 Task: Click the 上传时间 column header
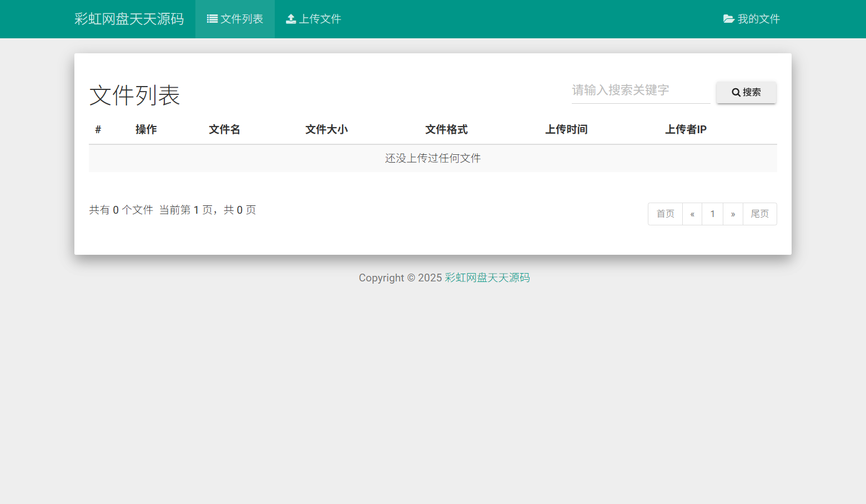567,129
